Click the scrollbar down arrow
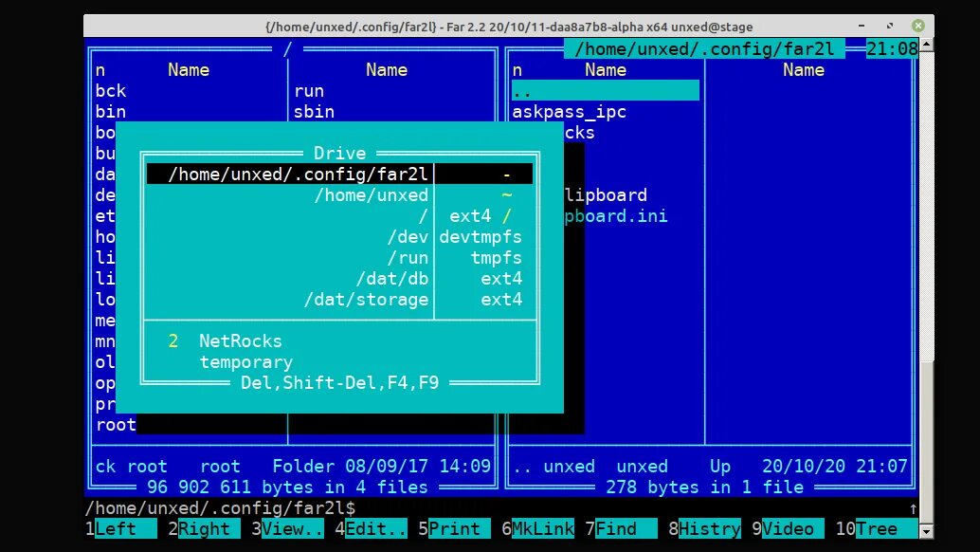The height and width of the screenshot is (552, 980). (x=927, y=531)
